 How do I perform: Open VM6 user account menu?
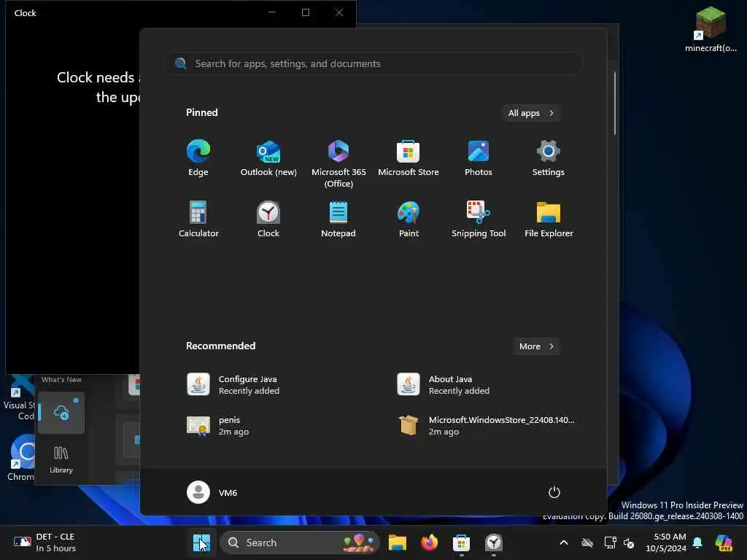212,492
